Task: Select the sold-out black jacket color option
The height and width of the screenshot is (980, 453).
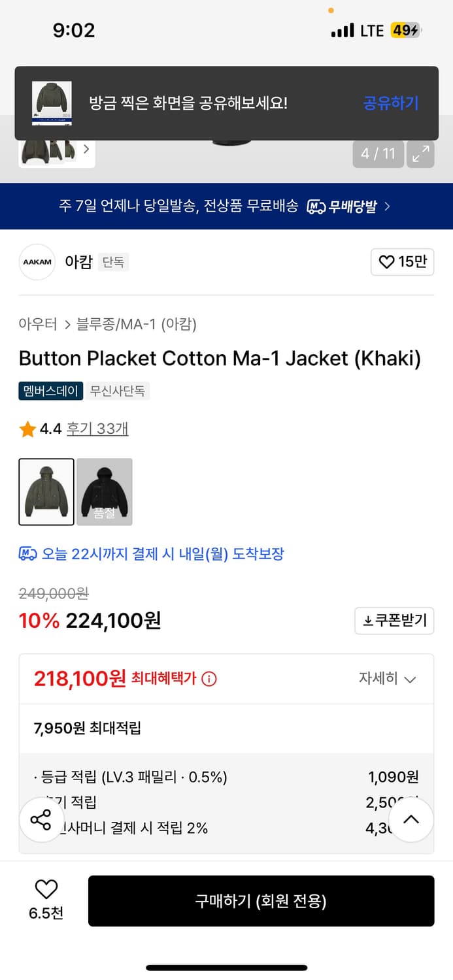Action: point(105,491)
